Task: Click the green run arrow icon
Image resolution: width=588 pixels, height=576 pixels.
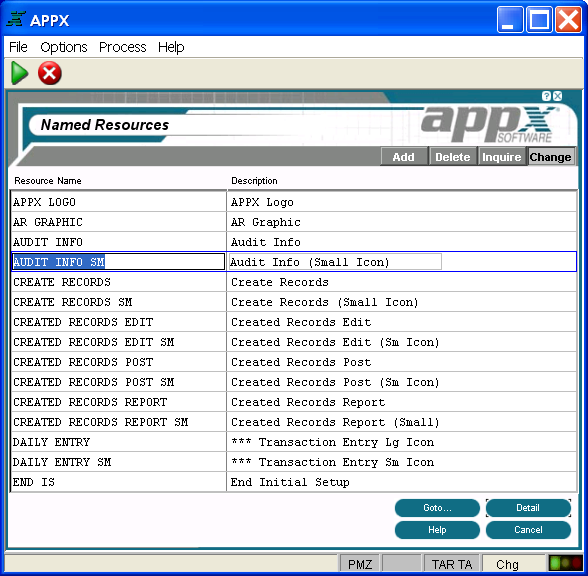Action: 19,73
